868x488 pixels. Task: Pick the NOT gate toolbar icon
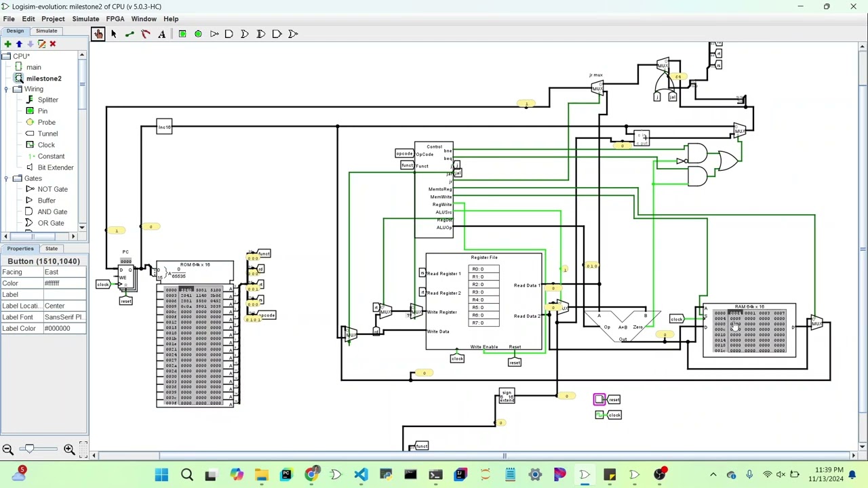click(214, 34)
